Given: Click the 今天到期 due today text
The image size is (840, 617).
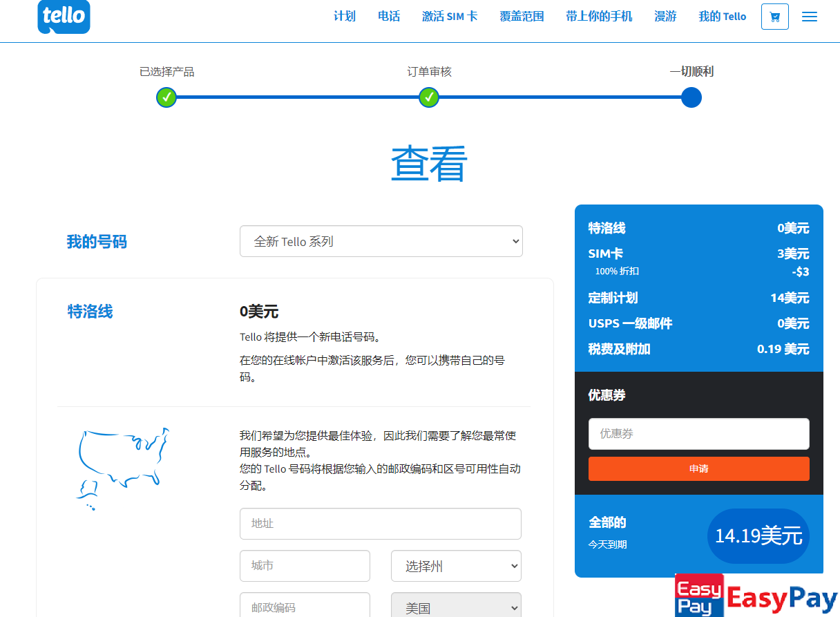Looking at the screenshot, I should (608, 544).
